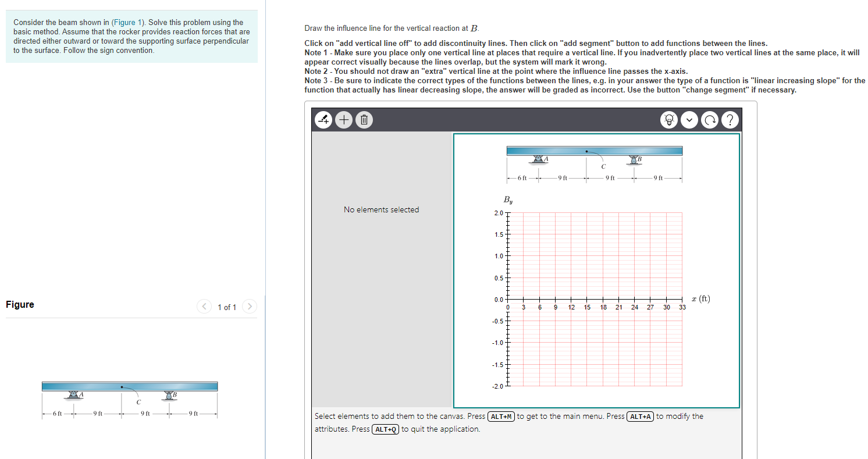The height and width of the screenshot is (459, 868).
Task: Open the next figure navigation arrow
Action: 249,306
